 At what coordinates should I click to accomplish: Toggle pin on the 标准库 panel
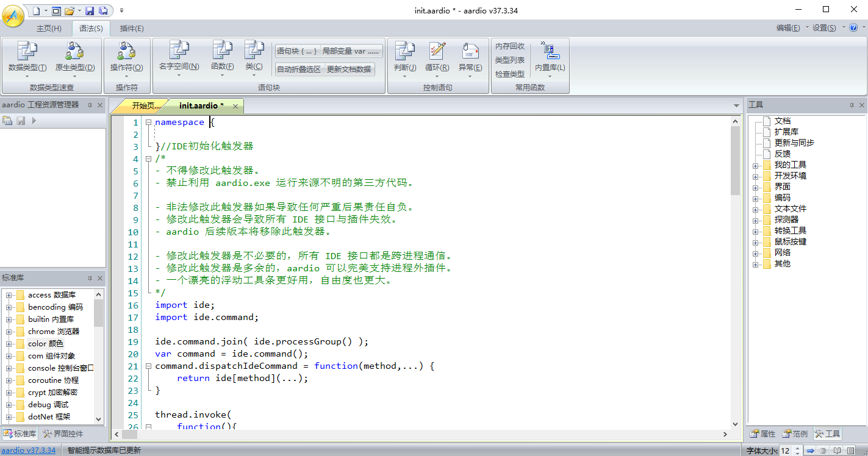(x=90, y=278)
